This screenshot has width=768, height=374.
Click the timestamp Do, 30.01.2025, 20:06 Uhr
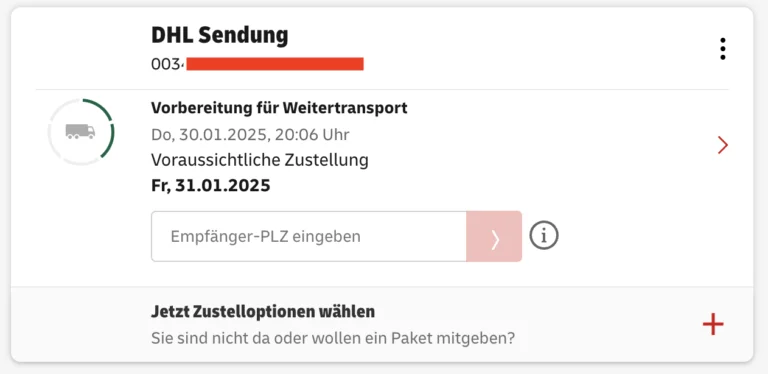[250, 135]
